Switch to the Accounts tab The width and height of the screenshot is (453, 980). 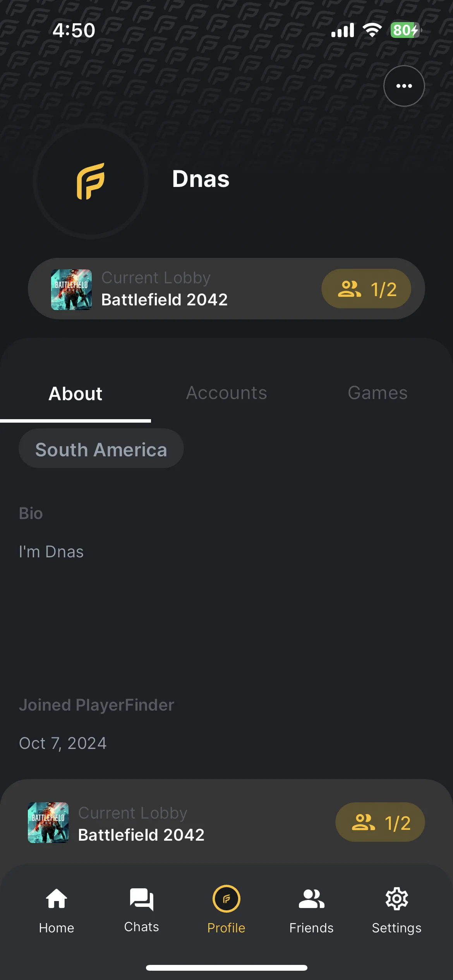[x=226, y=393]
